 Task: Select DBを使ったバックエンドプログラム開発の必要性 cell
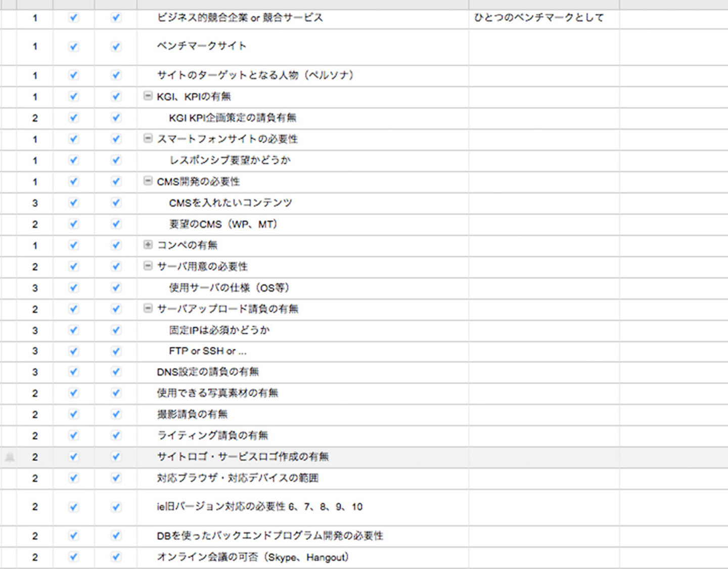pos(302,536)
